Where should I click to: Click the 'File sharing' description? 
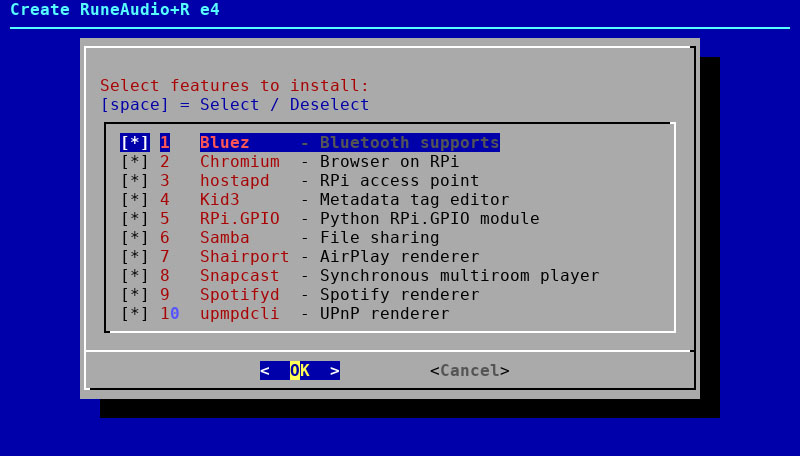[380, 238]
